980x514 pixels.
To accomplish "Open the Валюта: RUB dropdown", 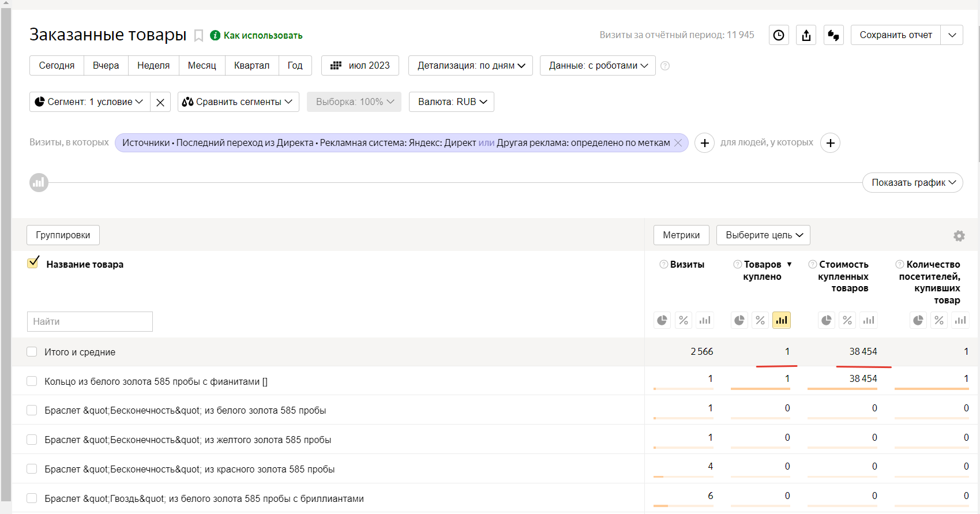I will click(452, 102).
